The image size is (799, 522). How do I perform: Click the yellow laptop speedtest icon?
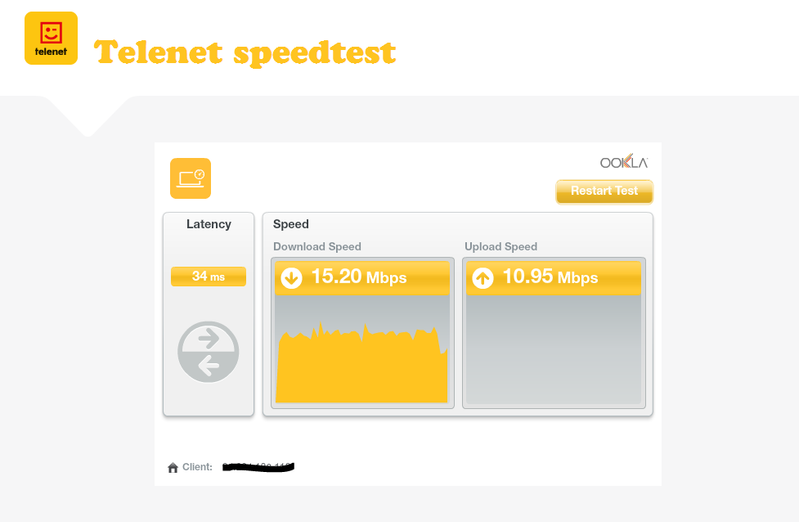[x=190, y=179]
